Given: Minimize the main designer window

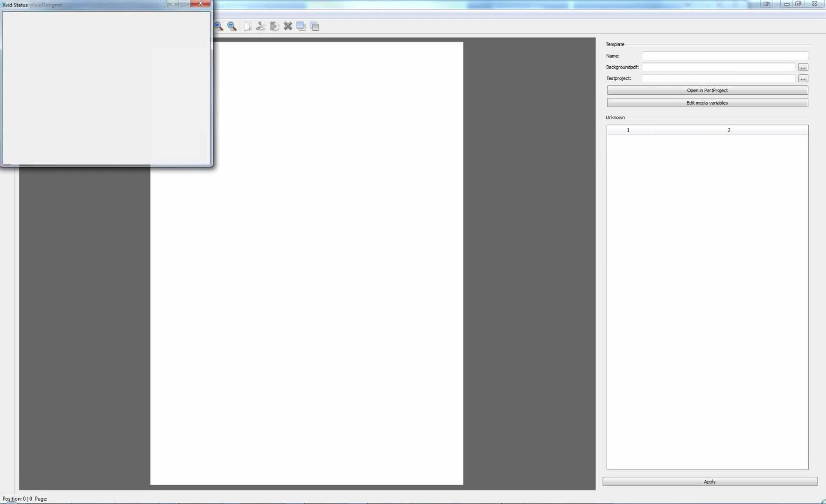Looking at the screenshot, I should [x=786, y=4].
